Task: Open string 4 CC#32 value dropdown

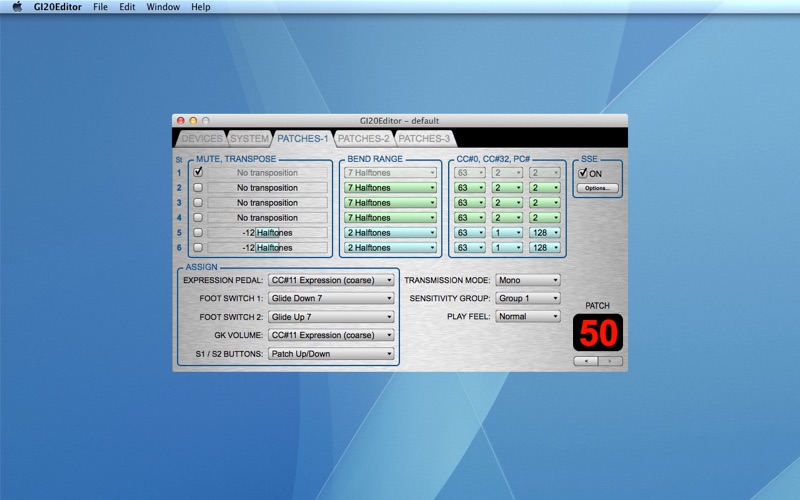Action: pos(507,217)
